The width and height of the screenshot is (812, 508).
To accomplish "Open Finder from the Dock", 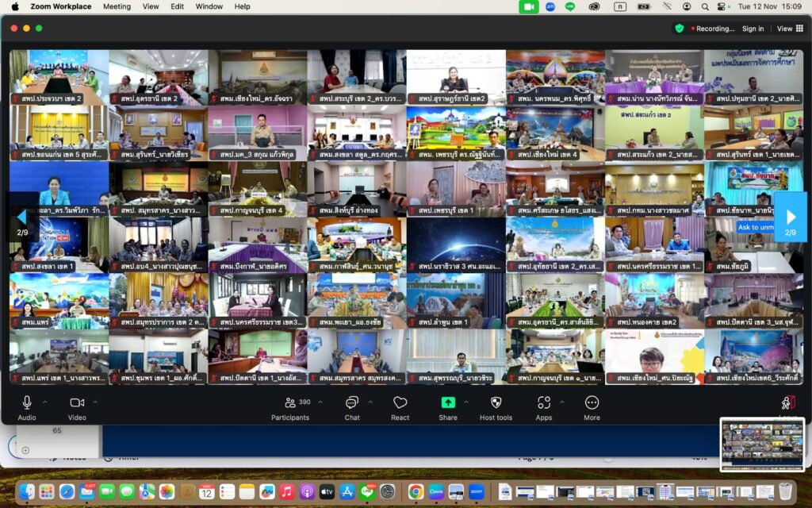I will point(27,491).
